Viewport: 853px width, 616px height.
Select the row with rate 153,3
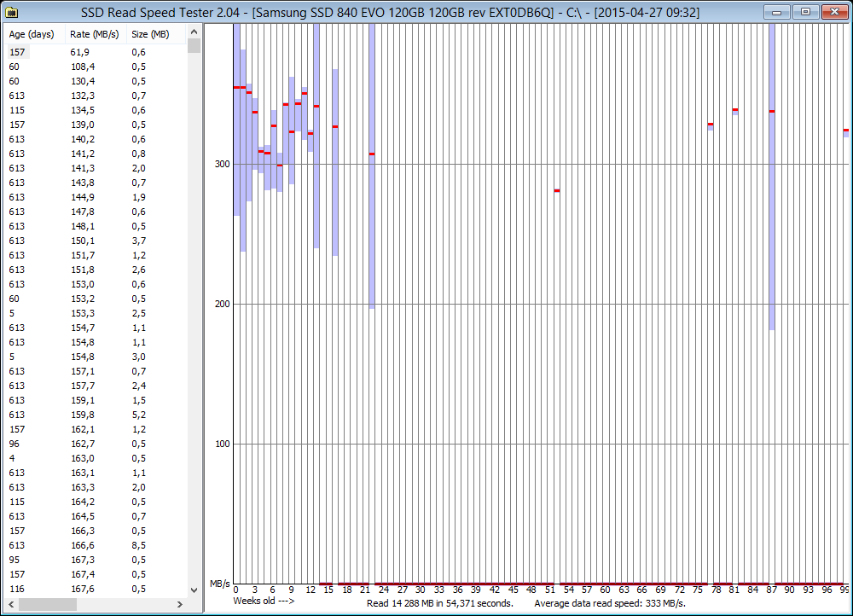(96, 313)
